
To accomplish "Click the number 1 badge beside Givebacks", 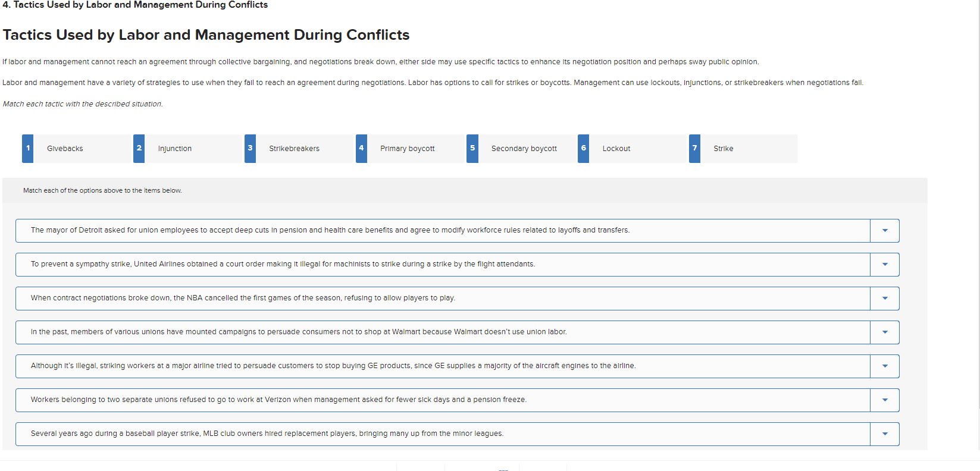I will point(28,149).
